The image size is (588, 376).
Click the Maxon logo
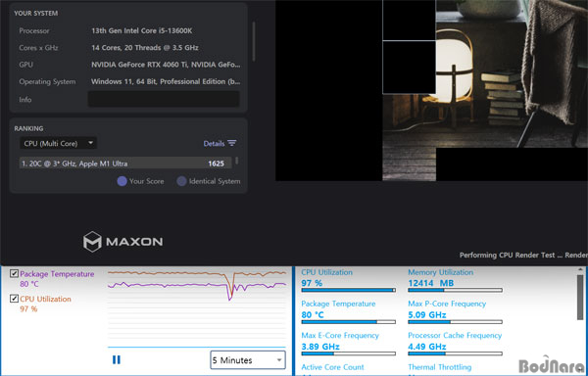pos(123,242)
